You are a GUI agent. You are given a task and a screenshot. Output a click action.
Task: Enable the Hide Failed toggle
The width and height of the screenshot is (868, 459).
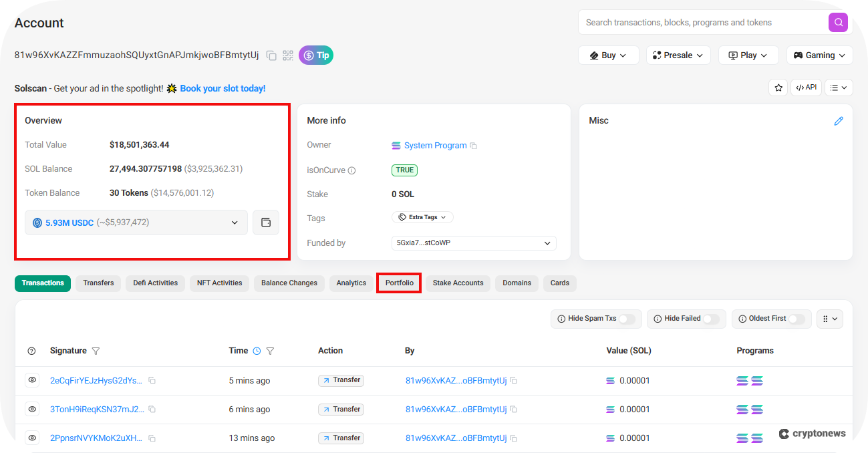(x=712, y=319)
